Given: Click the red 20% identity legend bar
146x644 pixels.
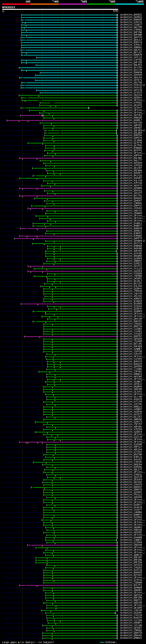Looking at the screenshot, I should click(16, 4).
